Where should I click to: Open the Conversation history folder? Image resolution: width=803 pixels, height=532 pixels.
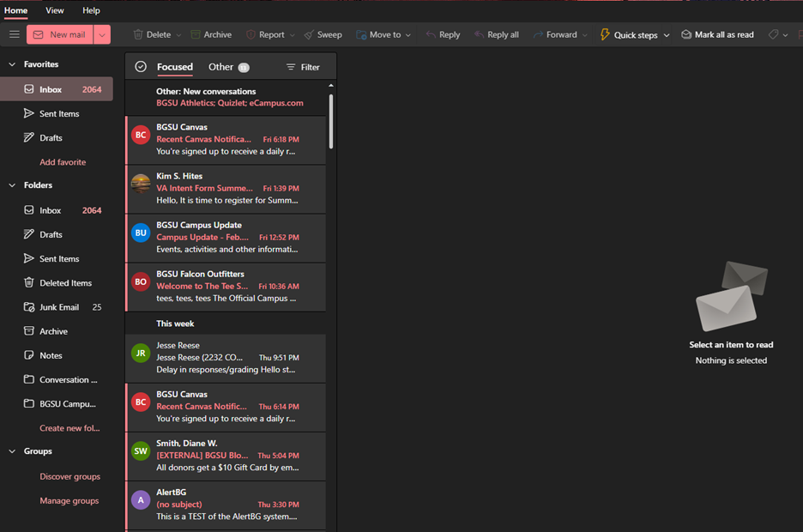tap(57, 379)
